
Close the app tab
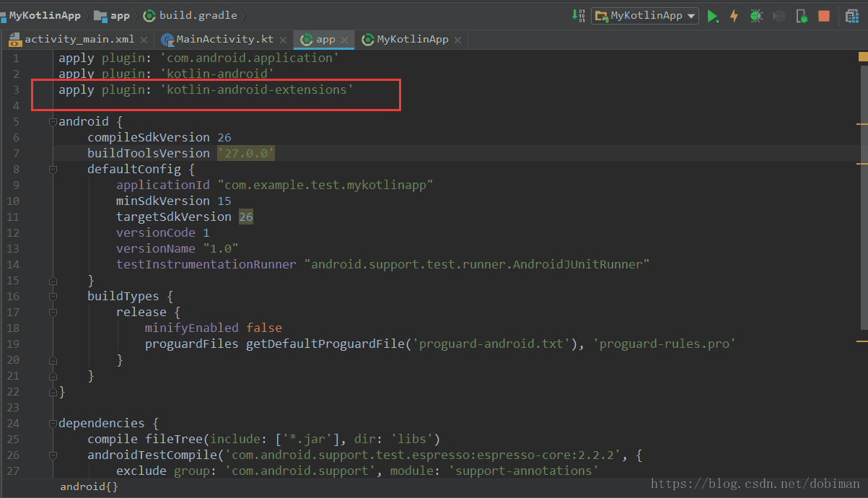(x=345, y=40)
